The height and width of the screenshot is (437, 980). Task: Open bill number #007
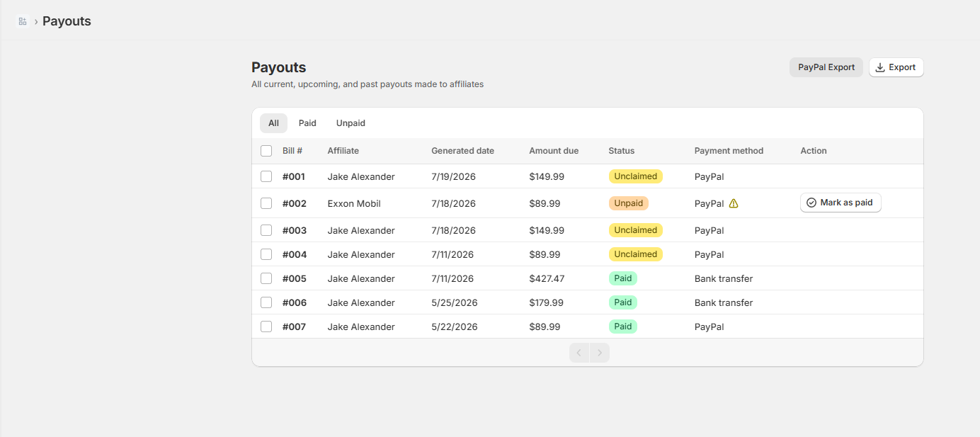click(x=295, y=327)
